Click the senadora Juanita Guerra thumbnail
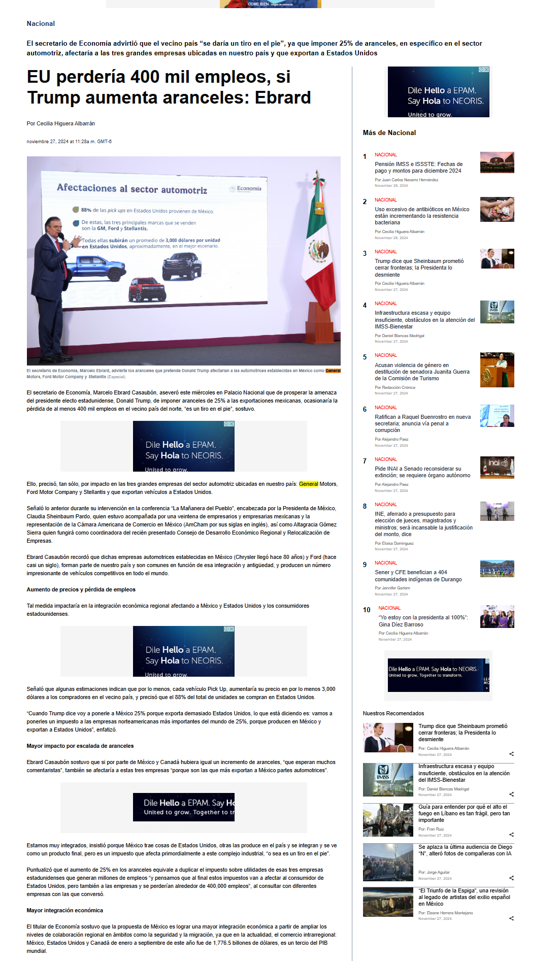This screenshot has width=560, height=961. click(497, 370)
